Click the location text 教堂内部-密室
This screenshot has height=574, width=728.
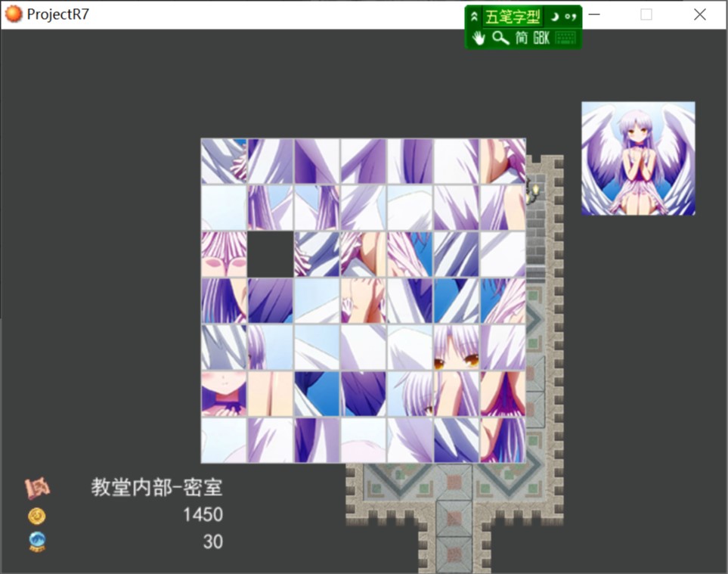click(x=156, y=487)
